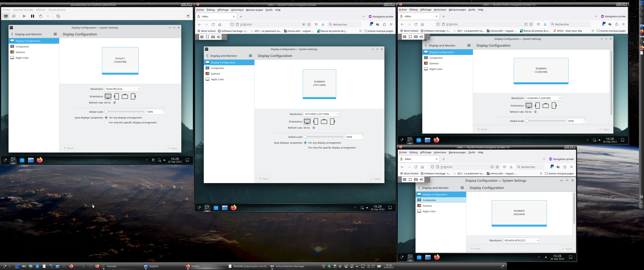The height and width of the screenshot is (270, 644).
Task: Choose 'For only this specific display arrangement' in DUMMY0 1071x950 window
Action: (305, 148)
